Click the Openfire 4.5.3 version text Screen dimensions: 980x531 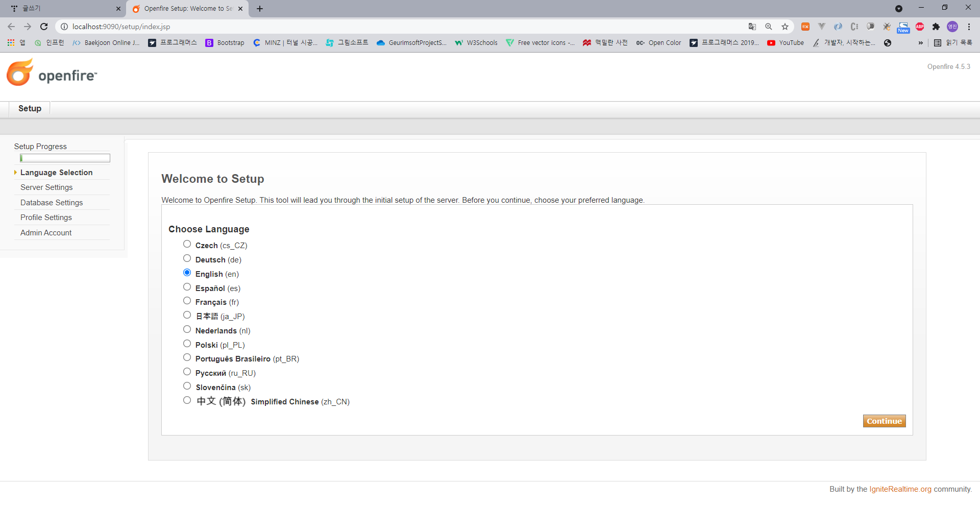pos(949,67)
